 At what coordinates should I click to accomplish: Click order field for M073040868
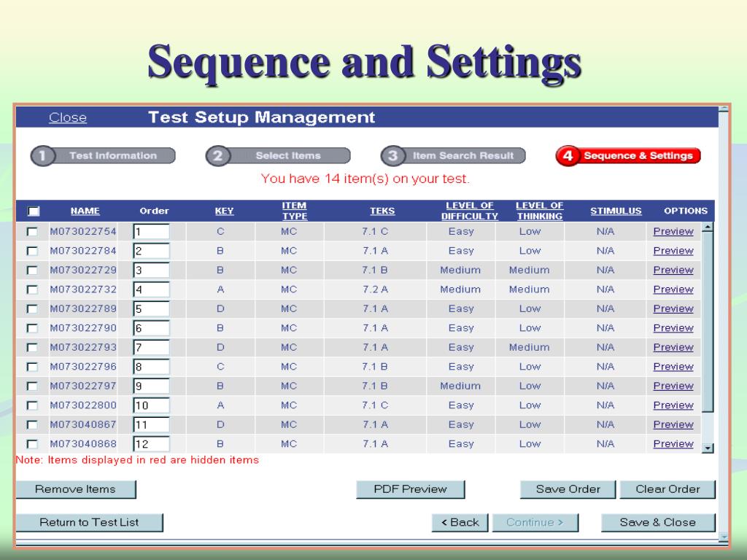pos(152,444)
